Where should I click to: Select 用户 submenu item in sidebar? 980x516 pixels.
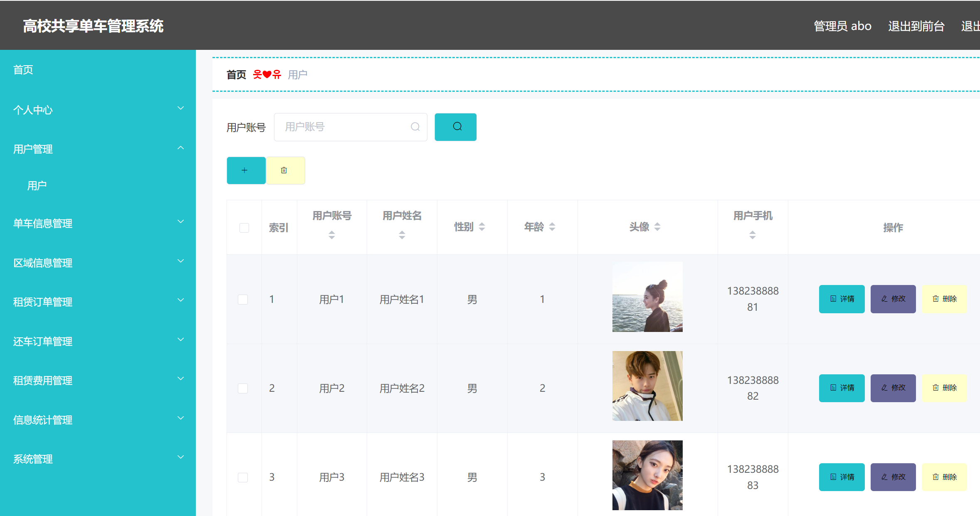[37, 186]
